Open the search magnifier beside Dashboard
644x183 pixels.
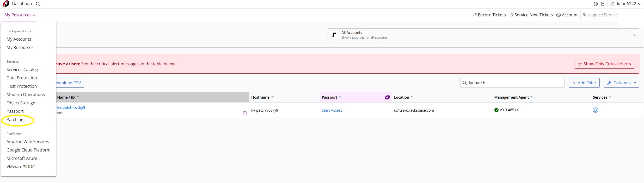click(x=38, y=4)
